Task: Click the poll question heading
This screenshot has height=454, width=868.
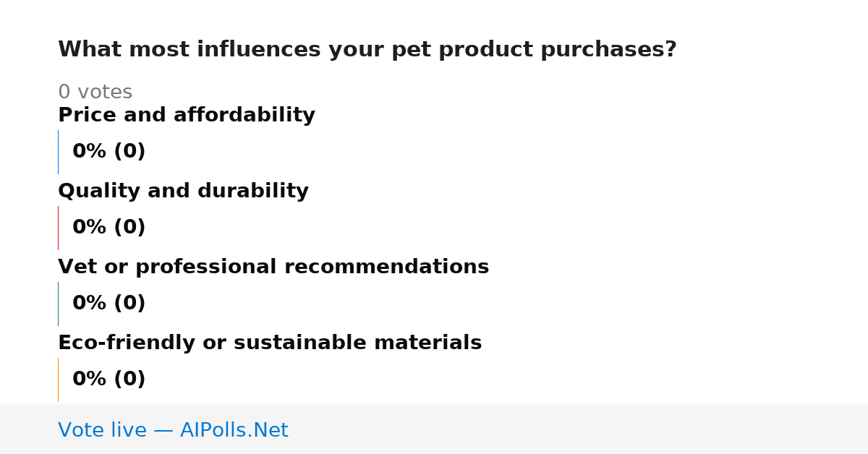Action: 367,50
